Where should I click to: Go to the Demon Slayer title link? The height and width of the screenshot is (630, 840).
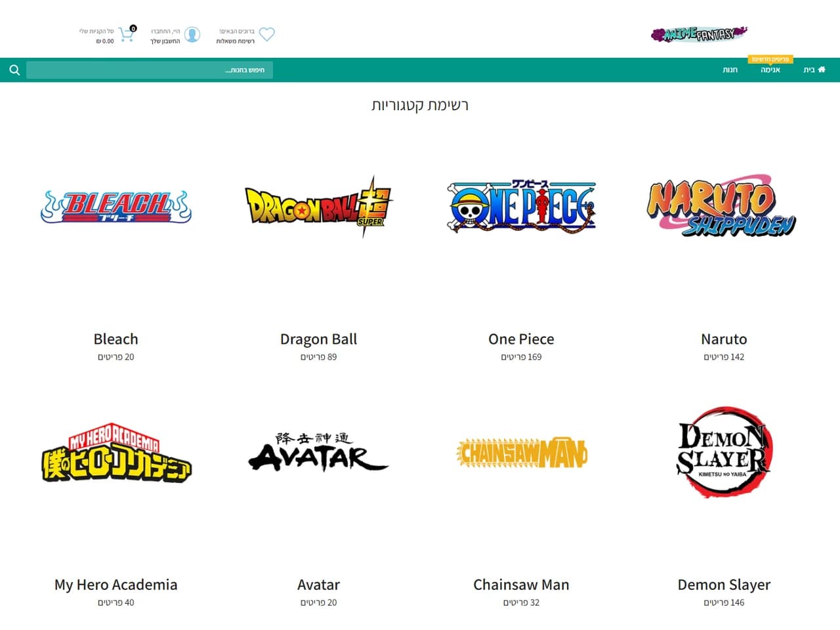tap(724, 585)
